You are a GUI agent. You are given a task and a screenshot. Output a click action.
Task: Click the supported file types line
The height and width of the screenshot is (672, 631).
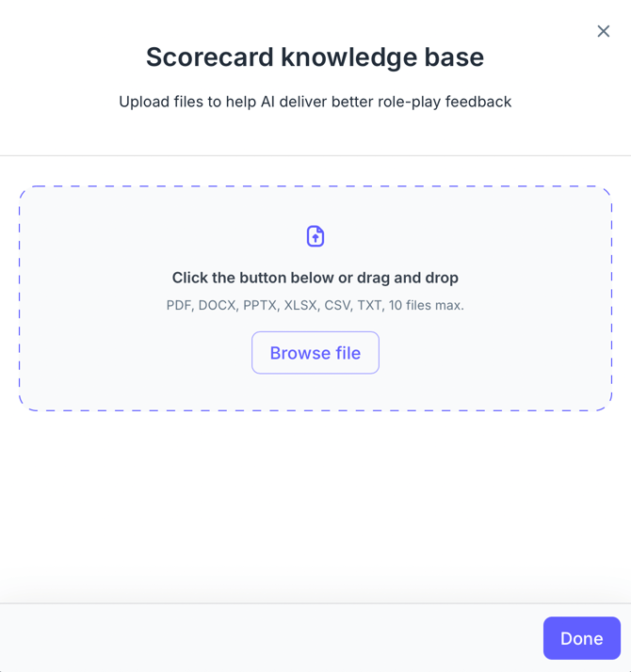(x=315, y=305)
